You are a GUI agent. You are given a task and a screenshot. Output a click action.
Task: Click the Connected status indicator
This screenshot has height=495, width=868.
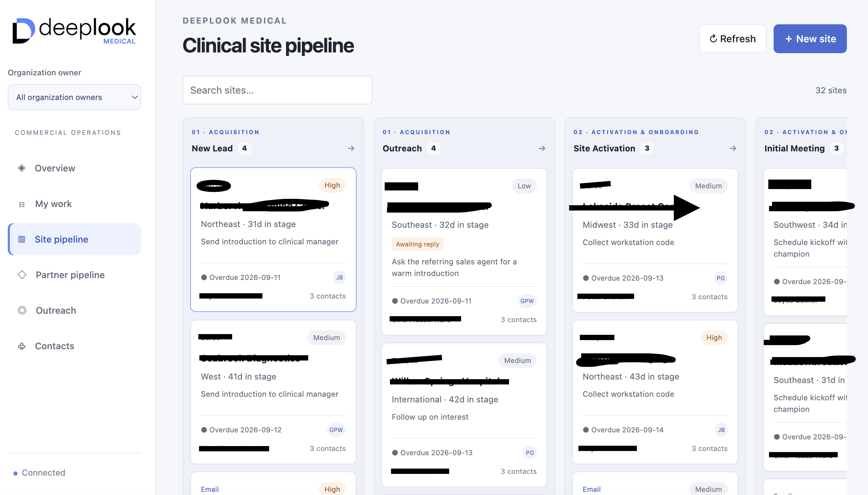click(x=39, y=473)
